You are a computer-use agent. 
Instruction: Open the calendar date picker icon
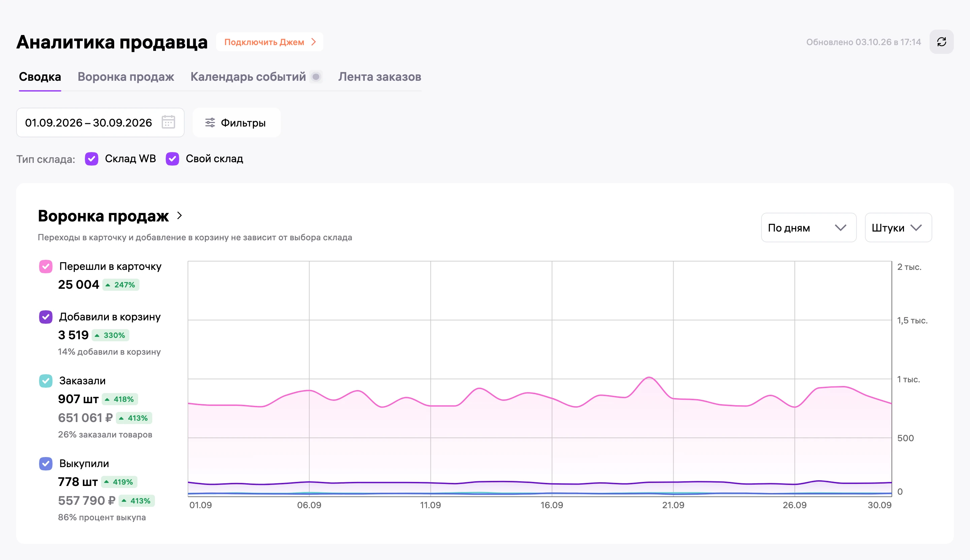(x=168, y=122)
